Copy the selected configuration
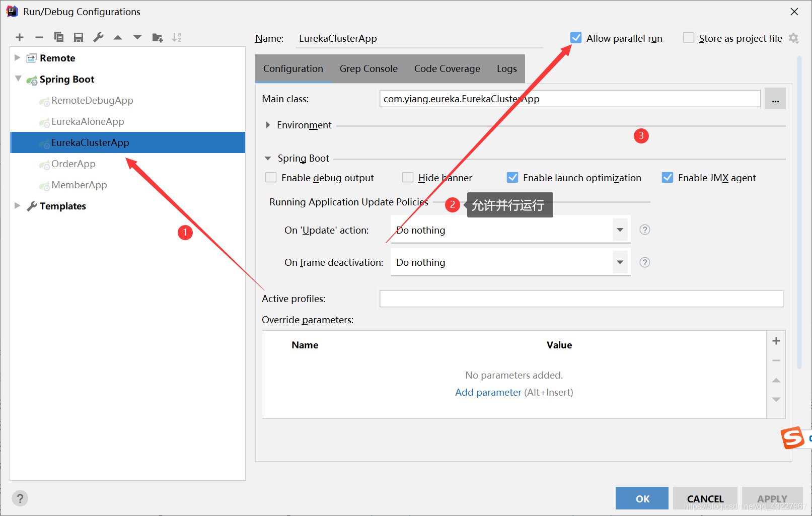Screen dimensions: 812x516 59,37
